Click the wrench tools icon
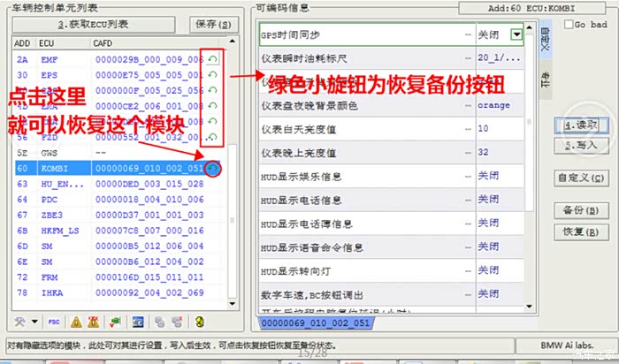The image size is (619, 364). (x=21, y=321)
